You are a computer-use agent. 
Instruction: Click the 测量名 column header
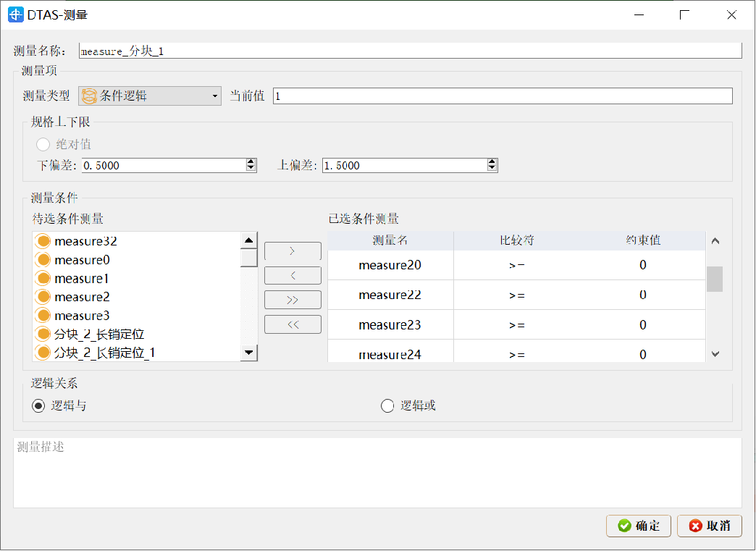(x=390, y=240)
